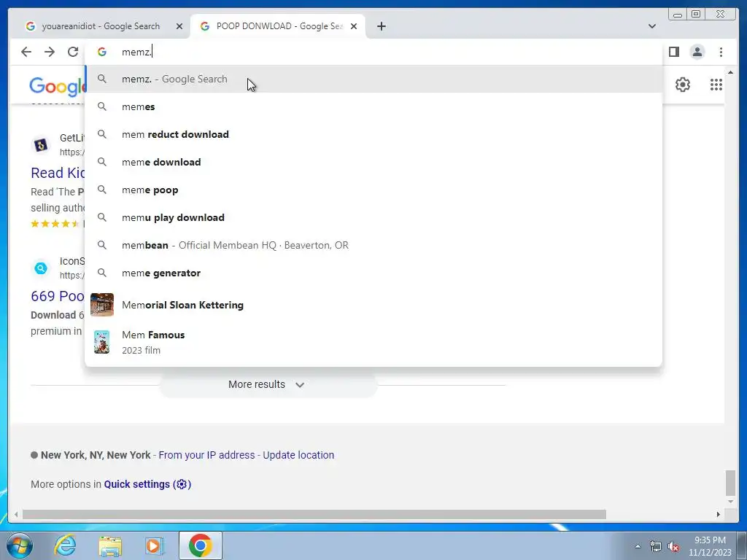The image size is (747, 560).
Task: Click the muted volume tray icon
Action: click(673, 546)
